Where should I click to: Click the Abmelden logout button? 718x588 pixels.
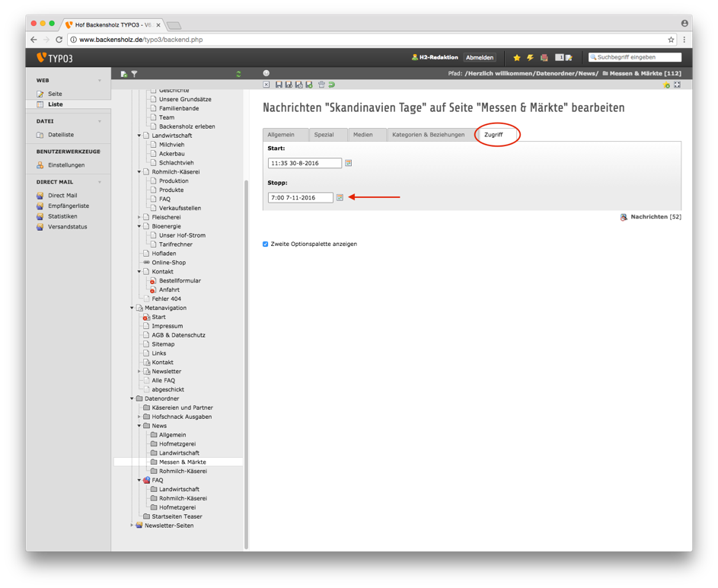480,57
